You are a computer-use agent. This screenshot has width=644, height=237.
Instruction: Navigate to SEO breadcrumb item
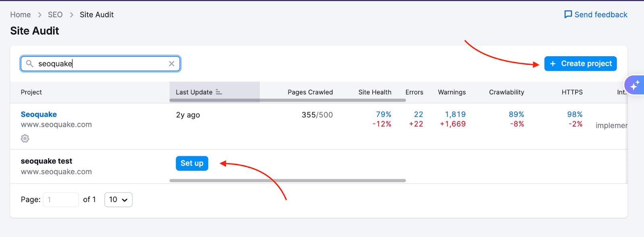point(55,15)
